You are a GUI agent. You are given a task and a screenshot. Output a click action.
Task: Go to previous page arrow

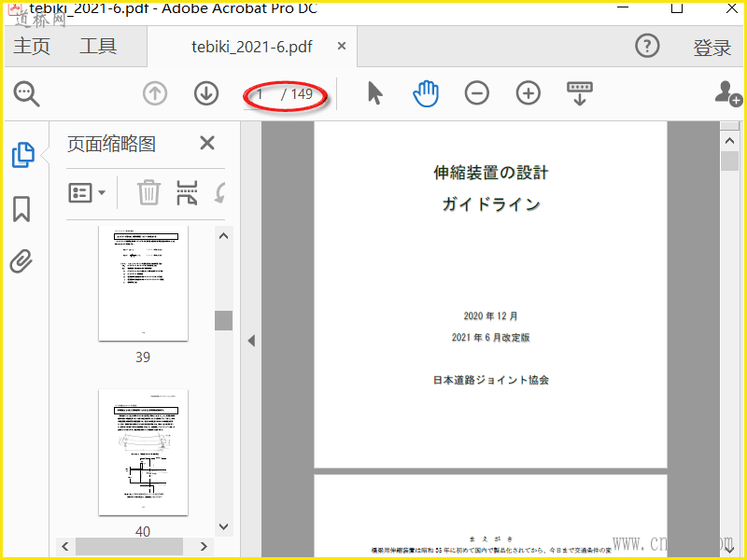click(x=155, y=93)
